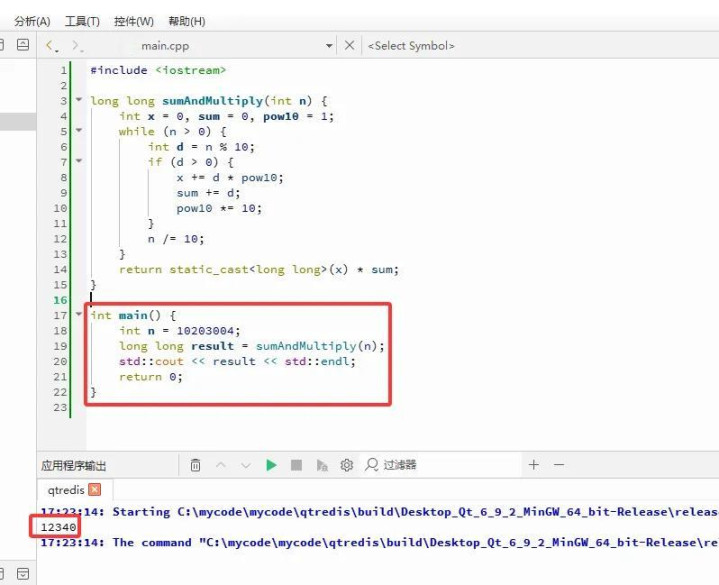The image size is (719, 585).
Task: Close the main.cpp document with X
Action: (x=349, y=45)
